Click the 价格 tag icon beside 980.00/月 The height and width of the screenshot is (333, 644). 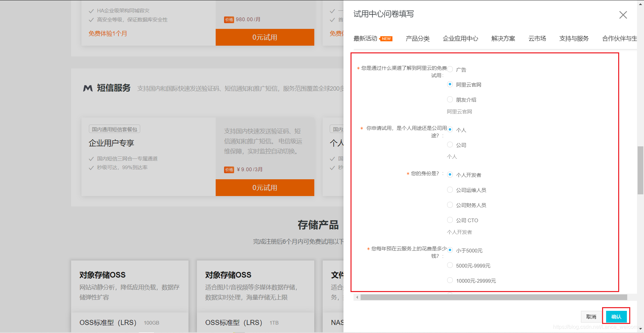[x=229, y=20]
